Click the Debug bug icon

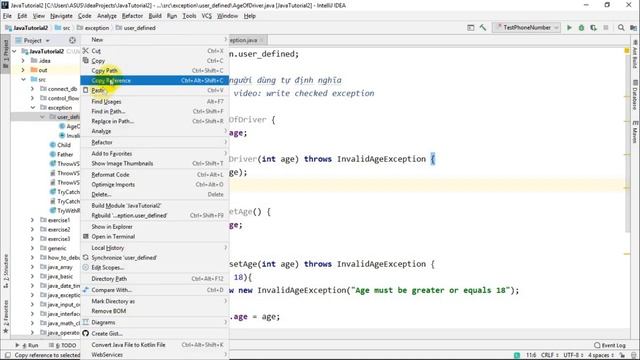click(x=581, y=28)
